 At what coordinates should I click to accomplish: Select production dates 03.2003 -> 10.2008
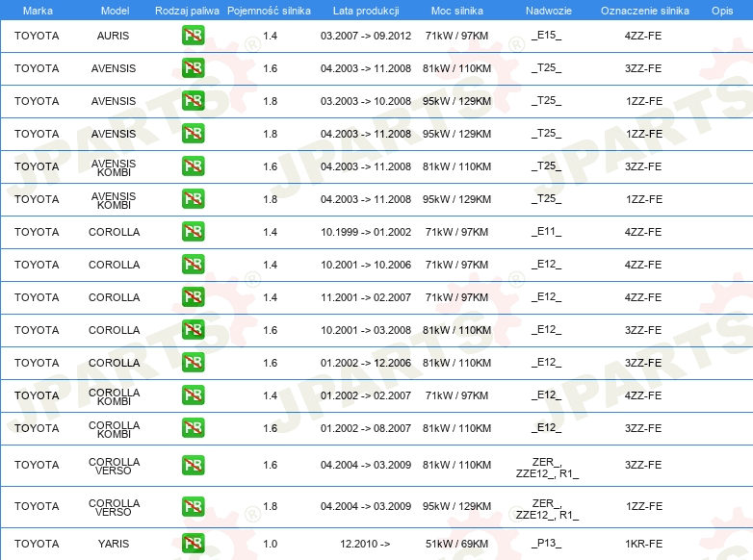366,101
